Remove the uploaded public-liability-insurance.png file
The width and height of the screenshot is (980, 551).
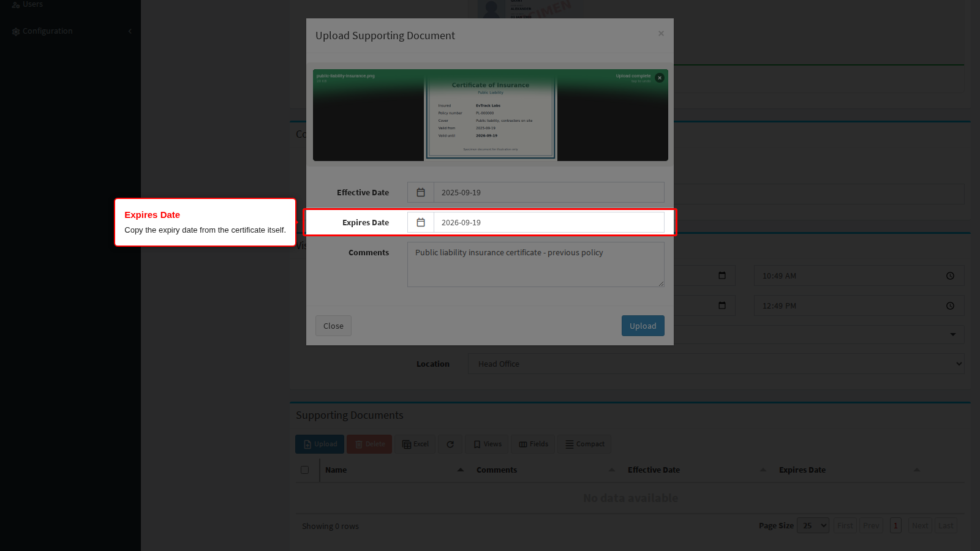pos(660,78)
